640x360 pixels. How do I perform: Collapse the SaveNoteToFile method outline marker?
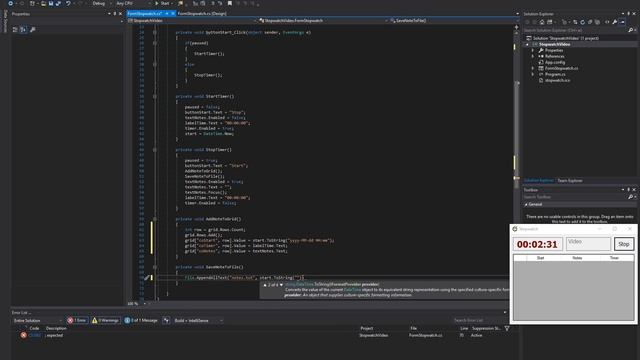coord(155,267)
